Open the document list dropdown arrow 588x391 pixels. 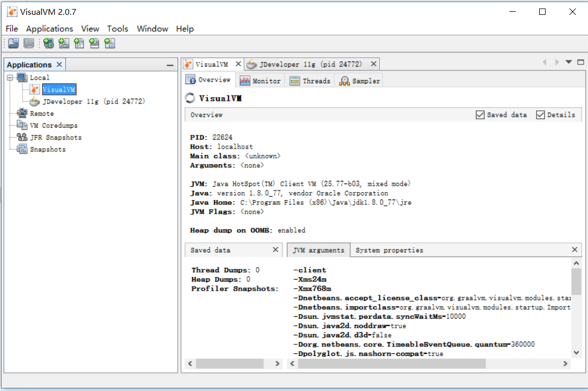point(569,62)
